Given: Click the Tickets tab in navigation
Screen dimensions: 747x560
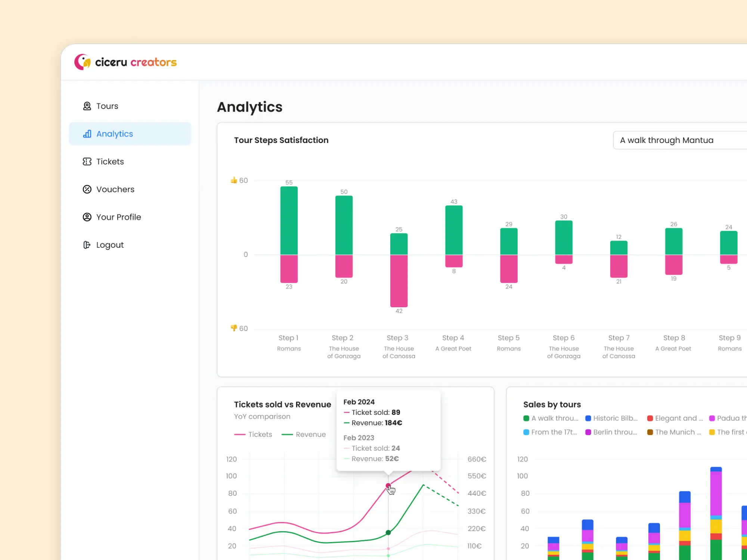Looking at the screenshot, I should click(109, 161).
